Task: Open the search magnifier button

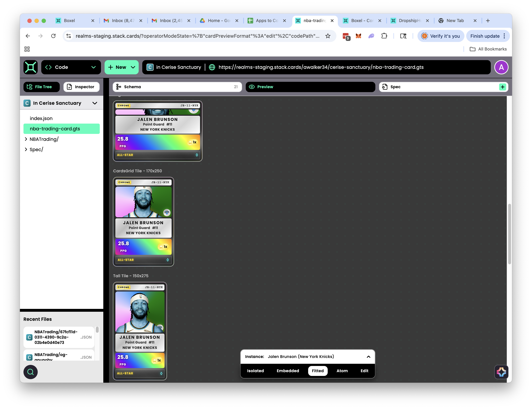Action: 30,372
